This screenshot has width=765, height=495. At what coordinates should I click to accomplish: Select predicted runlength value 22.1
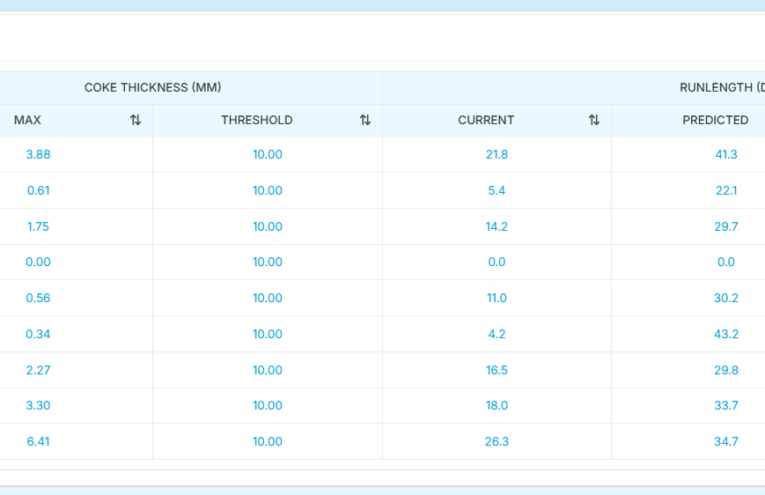click(x=726, y=191)
